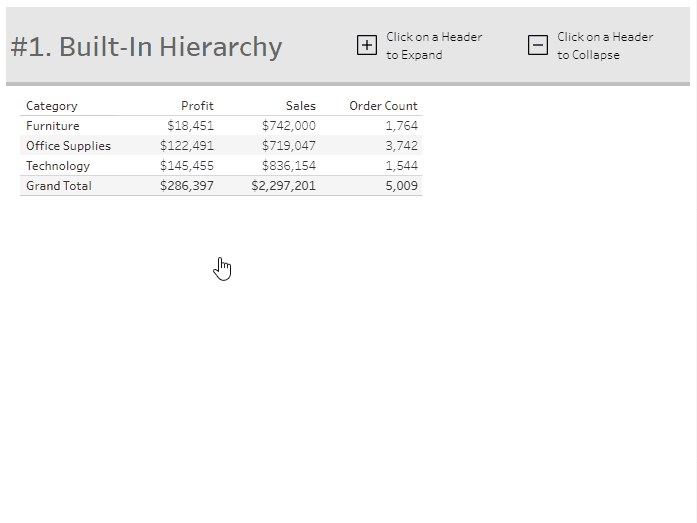
Task: Click Grand Total profit $286,397
Action: (x=187, y=186)
